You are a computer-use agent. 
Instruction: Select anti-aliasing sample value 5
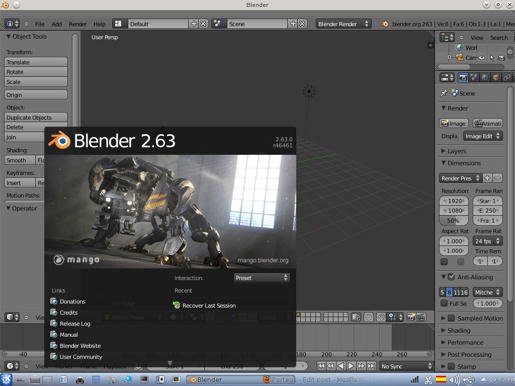point(443,292)
